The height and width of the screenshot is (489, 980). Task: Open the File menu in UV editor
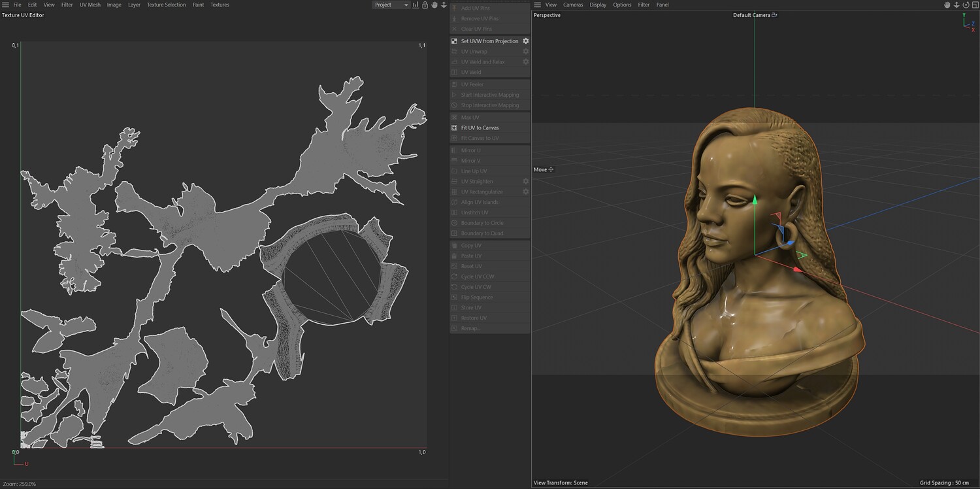click(17, 5)
